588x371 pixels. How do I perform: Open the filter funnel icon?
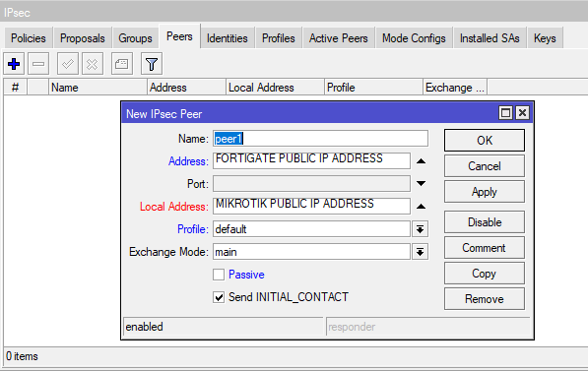(152, 64)
